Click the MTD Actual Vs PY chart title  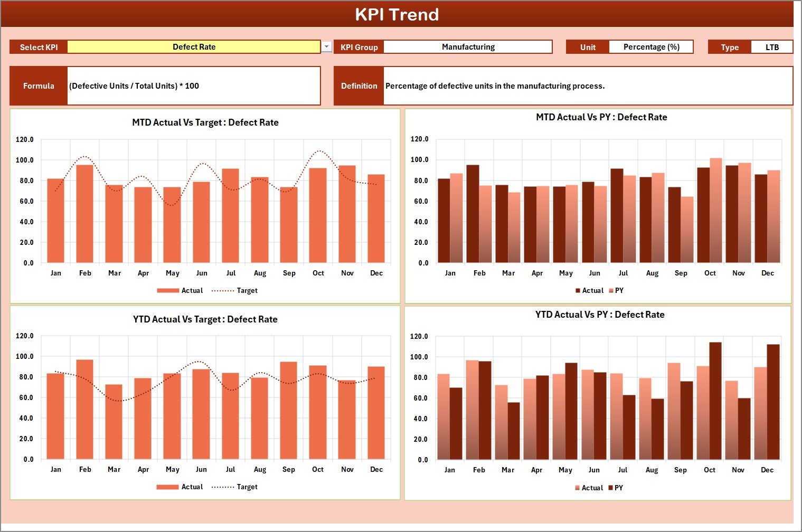coord(601,117)
